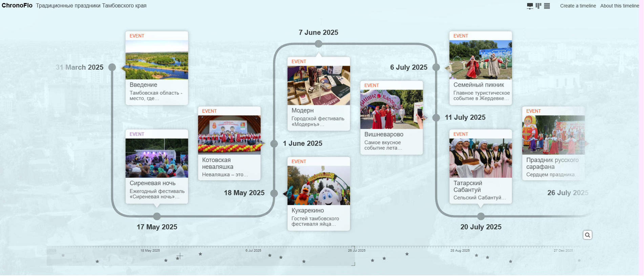
Task: Select the 7 June 2025 timeline node
Action: pyautogui.click(x=318, y=44)
